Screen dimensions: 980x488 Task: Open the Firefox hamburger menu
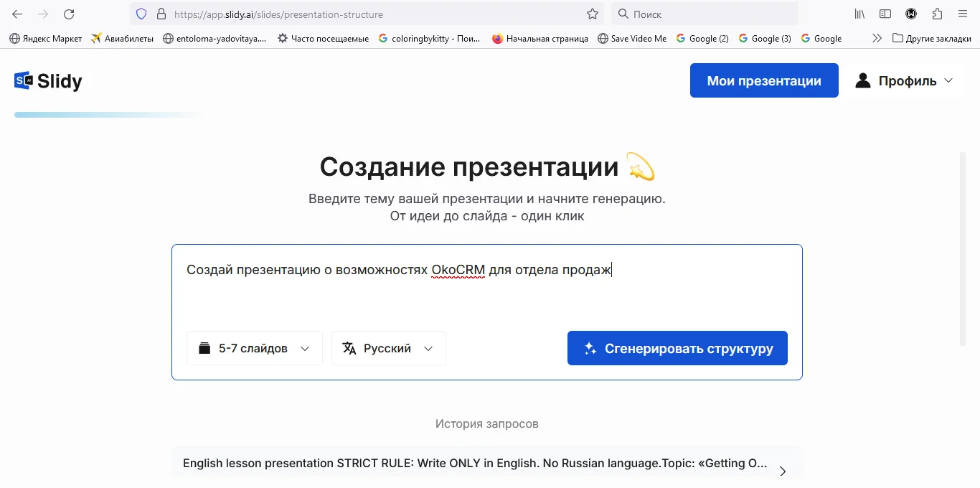(963, 14)
